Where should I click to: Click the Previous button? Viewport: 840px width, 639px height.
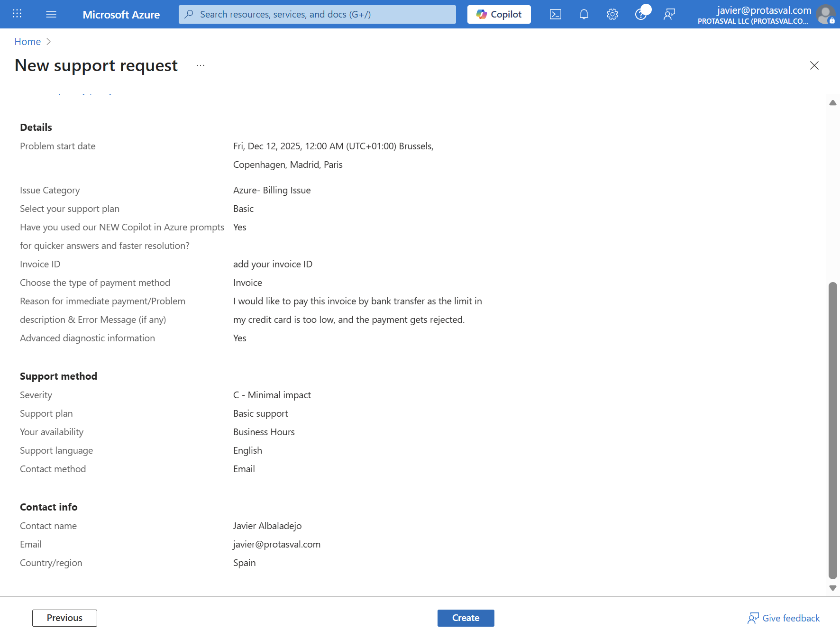click(x=64, y=618)
